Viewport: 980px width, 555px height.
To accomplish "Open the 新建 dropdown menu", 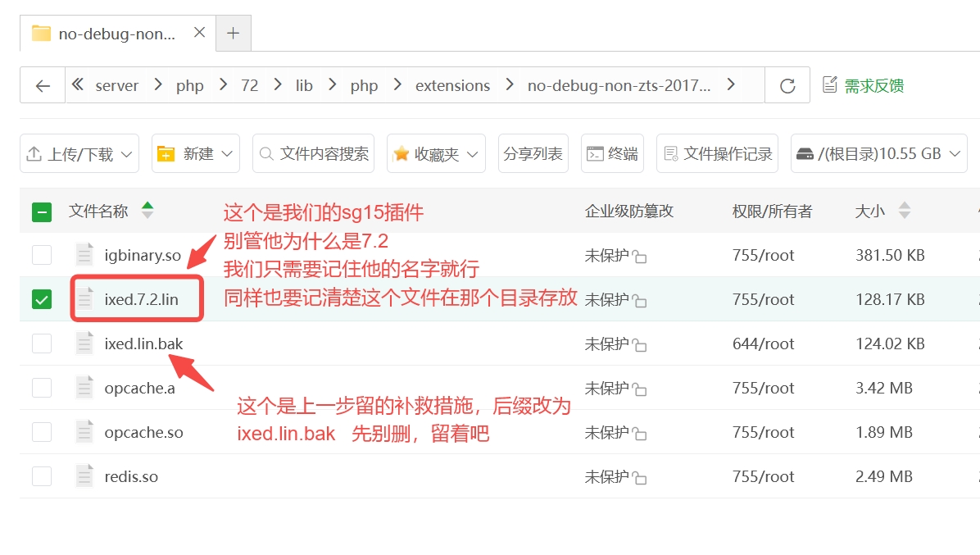I will (x=196, y=153).
